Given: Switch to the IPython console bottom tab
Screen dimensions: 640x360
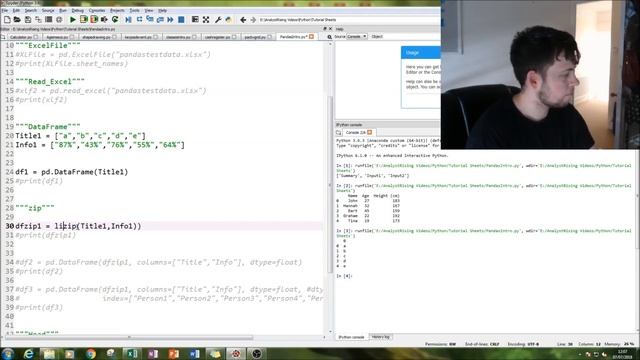Looking at the screenshot, I should pos(351,337).
